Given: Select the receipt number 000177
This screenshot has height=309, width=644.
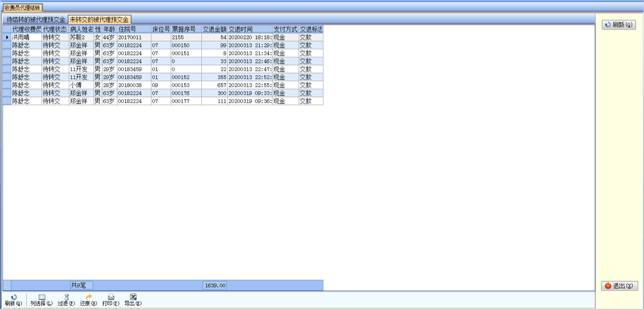Looking at the screenshot, I should (x=186, y=101).
